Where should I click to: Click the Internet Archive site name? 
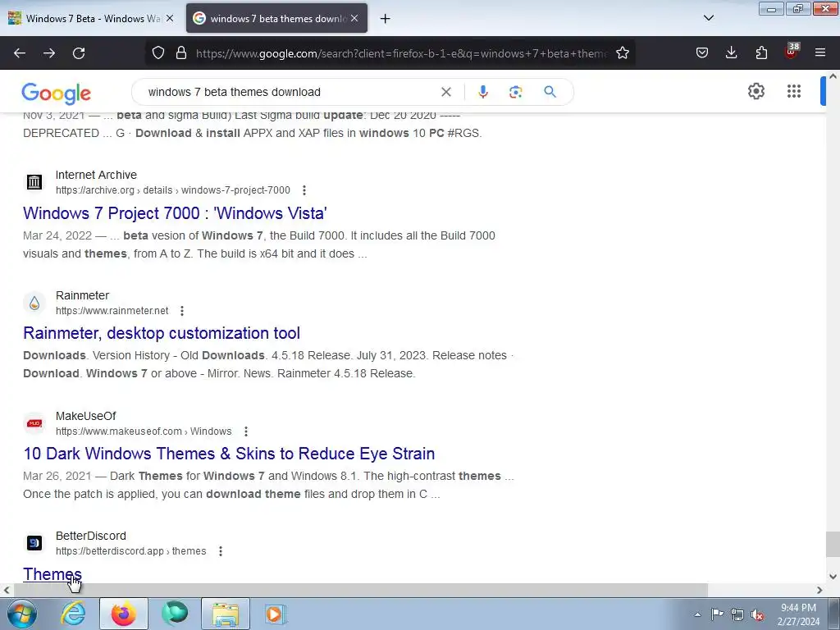point(97,176)
